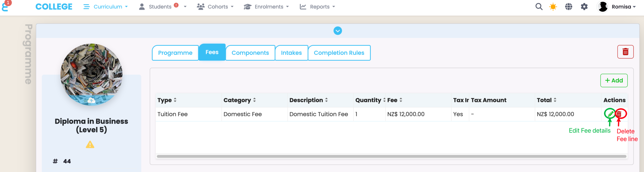Open the Curriculum dropdown menu

point(106,7)
